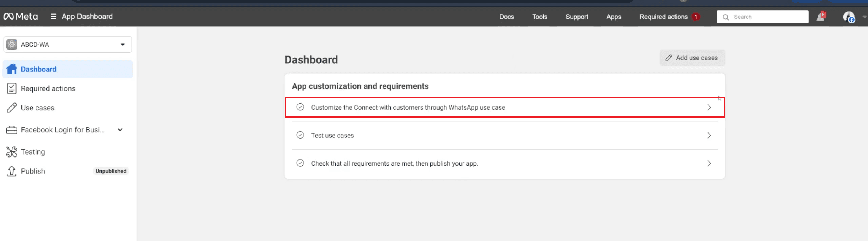Expand chevron on publish your app row
868x241 pixels.
pyautogui.click(x=709, y=164)
